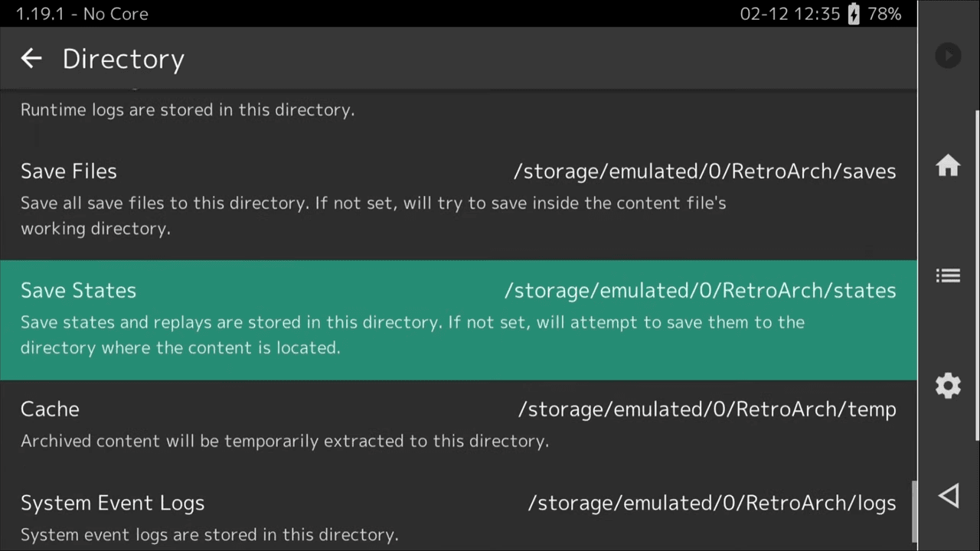Tap the version text 1.19.1 - No Core
This screenshot has width=980, height=551.
(x=81, y=14)
